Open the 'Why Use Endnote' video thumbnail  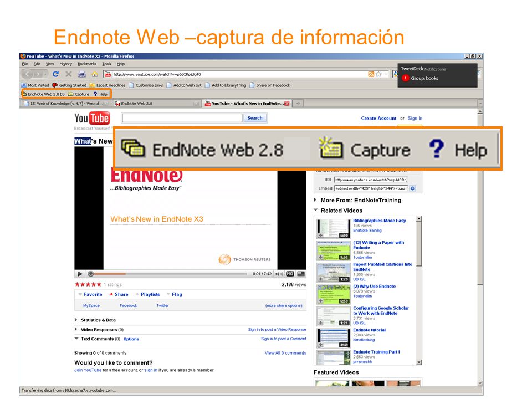pyautogui.click(x=333, y=294)
